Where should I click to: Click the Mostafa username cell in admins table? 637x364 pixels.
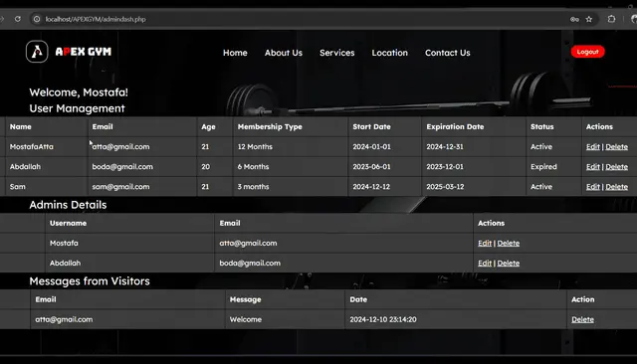pos(64,243)
